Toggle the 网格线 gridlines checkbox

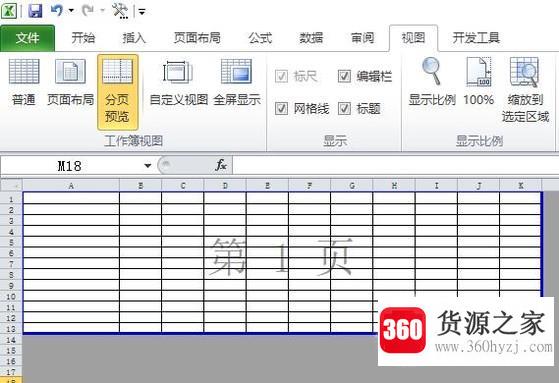281,108
